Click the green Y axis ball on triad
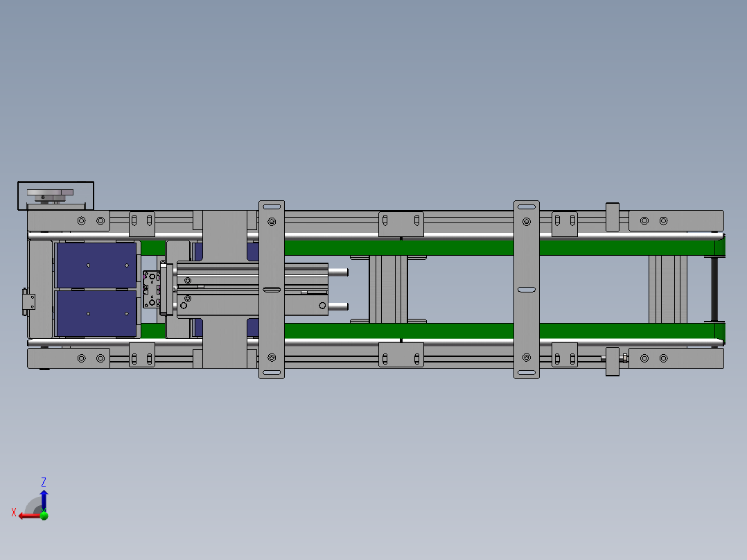The height and width of the screenshot is (560, 747). (44, 515)
